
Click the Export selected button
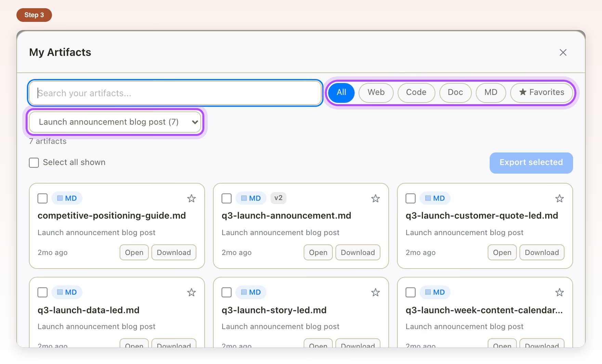(531, 163)
